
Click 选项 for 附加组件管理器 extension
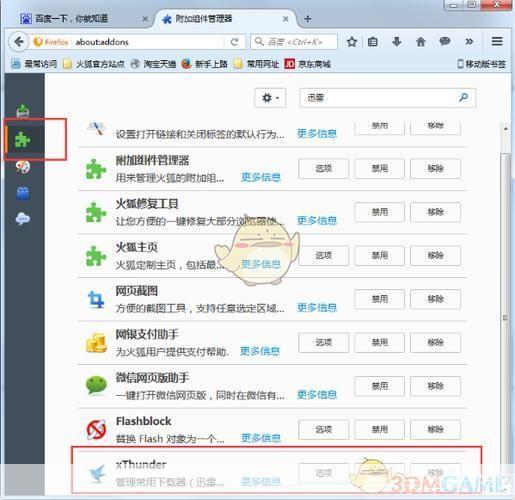323,169
